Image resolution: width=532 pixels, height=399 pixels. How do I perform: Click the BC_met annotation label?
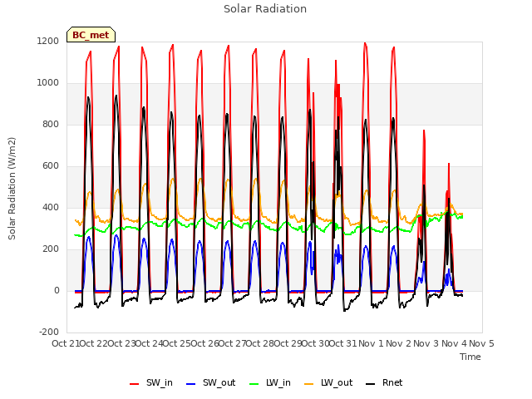point(91,35)
